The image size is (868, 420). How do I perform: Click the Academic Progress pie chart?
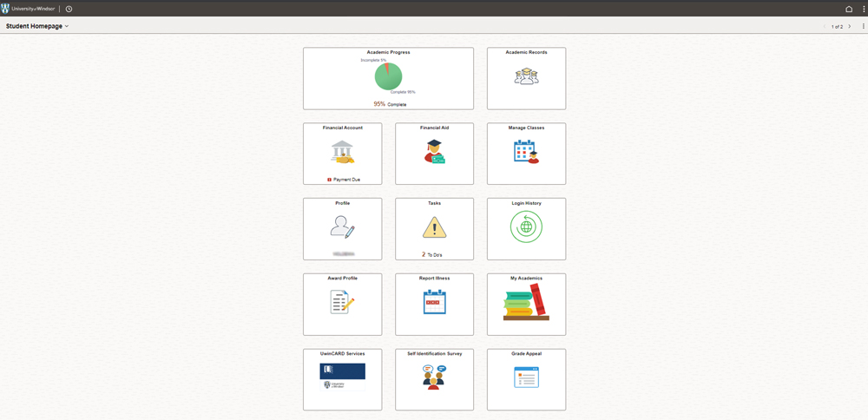[388, 77]
